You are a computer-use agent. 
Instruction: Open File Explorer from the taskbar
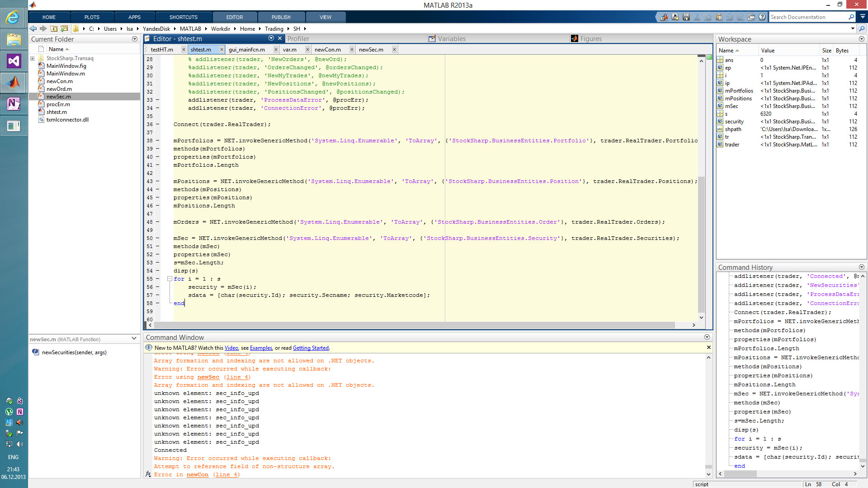[14, 40]
